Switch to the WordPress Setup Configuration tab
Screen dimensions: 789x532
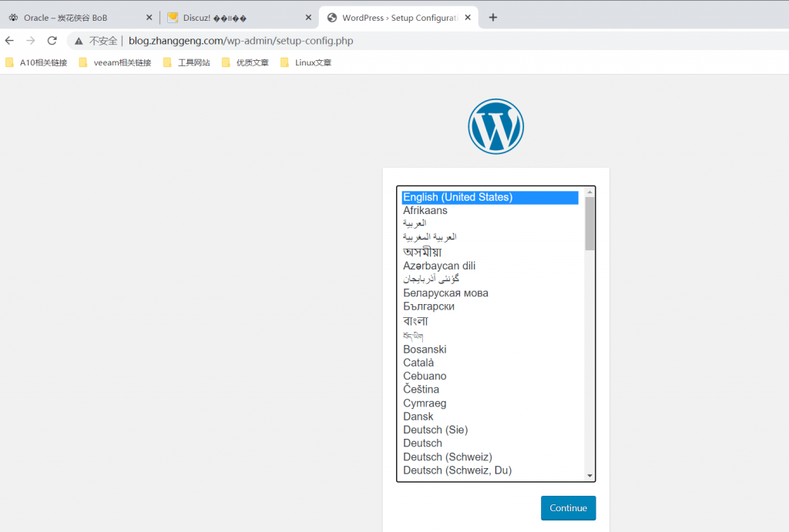(x=399, y=18)
